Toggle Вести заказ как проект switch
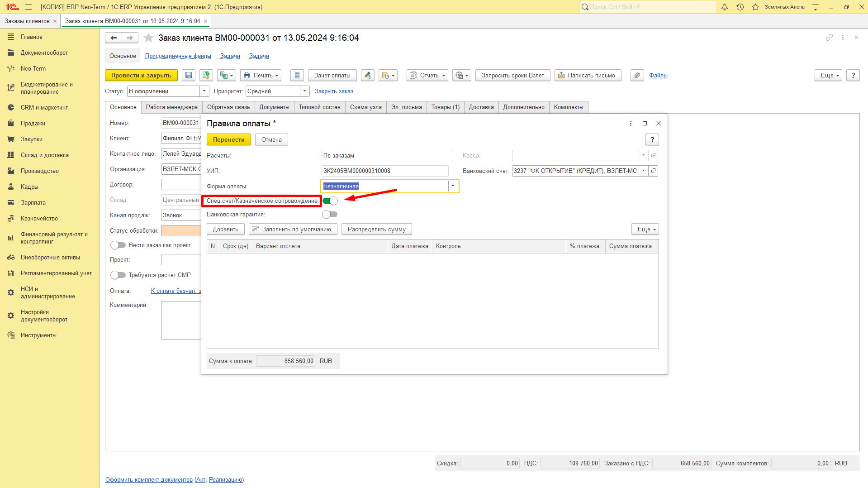 (118, 245)
